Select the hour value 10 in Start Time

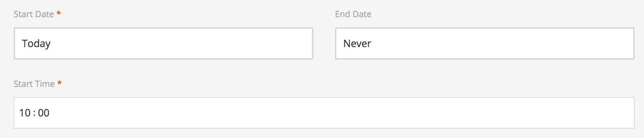[25, 113]
